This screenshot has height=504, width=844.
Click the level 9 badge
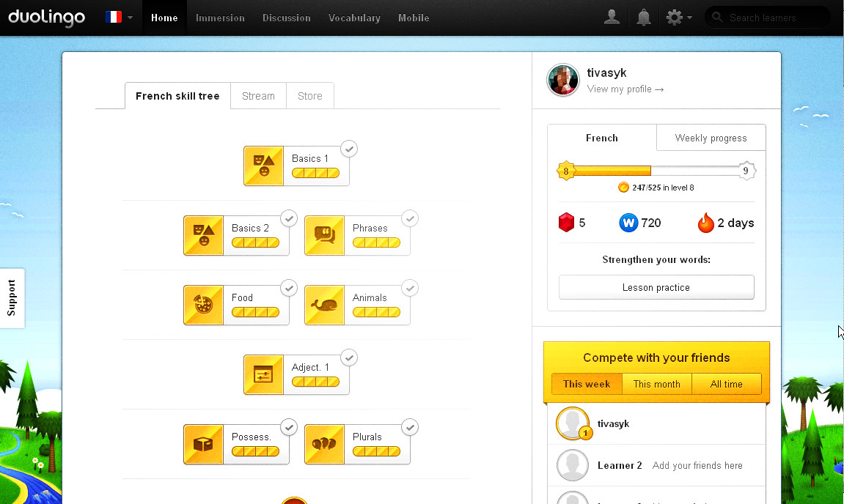click(x=746, y=171)
